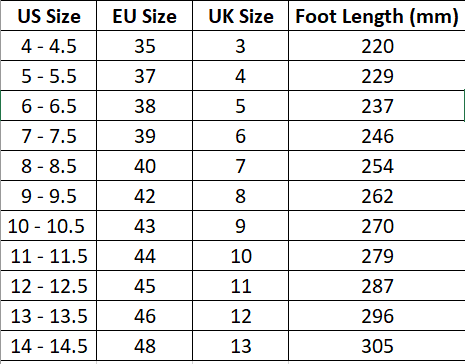
Task: Click the foot length 305 cell
Action: [377, 346]
